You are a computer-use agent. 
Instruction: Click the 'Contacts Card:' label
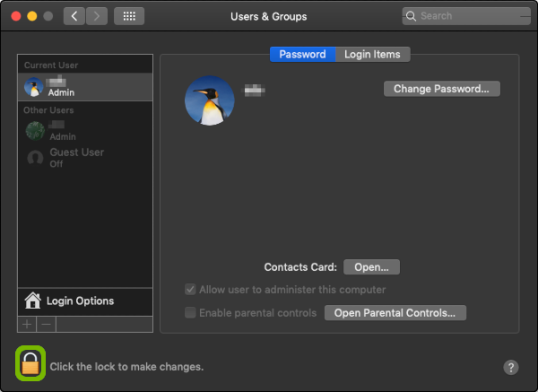[300, 267]
